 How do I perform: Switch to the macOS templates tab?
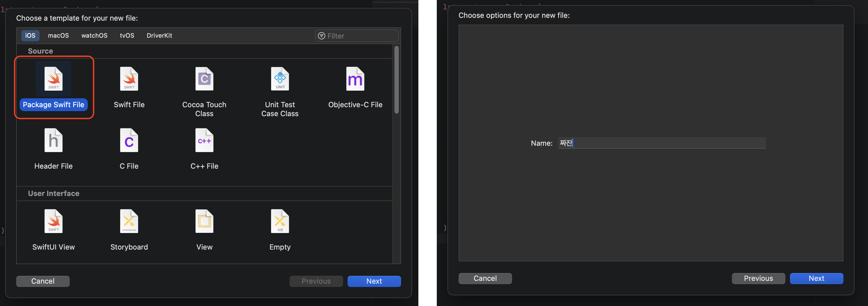(58, 35)
